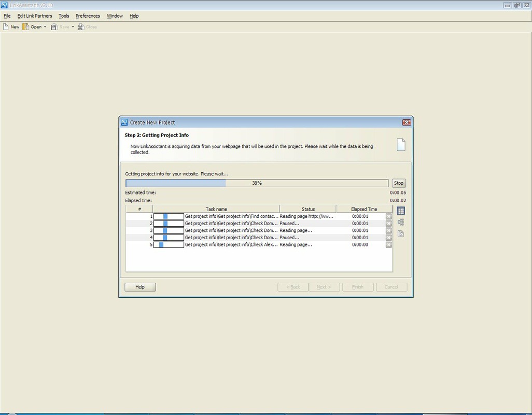Click the 38% overall progress bar
532x415 pixels.
coord(257,183)
